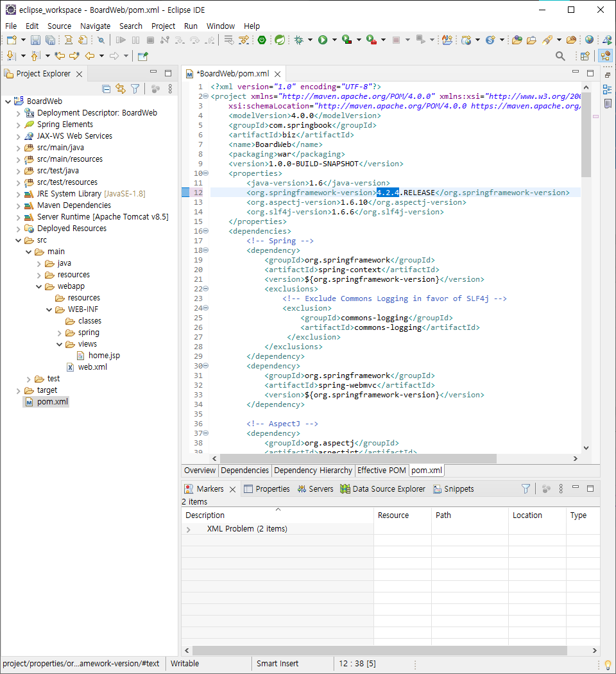Click the Run External Tools icon
The height and width of the screenshot is (674, 616).
(x=371, y=40)
